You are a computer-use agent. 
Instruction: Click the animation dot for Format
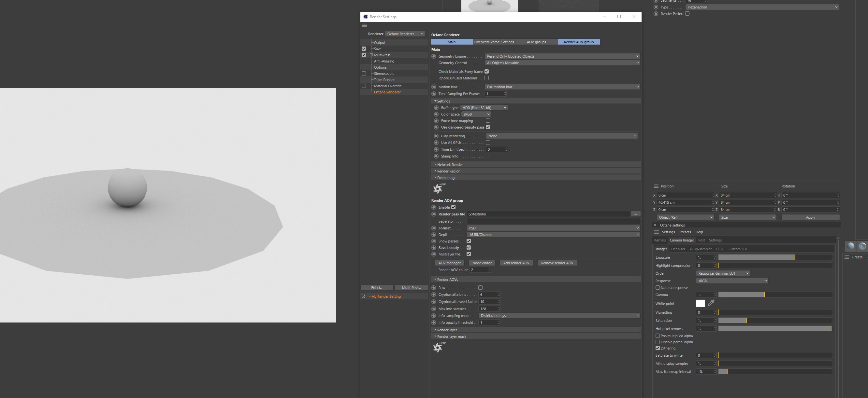coord(434,228)
